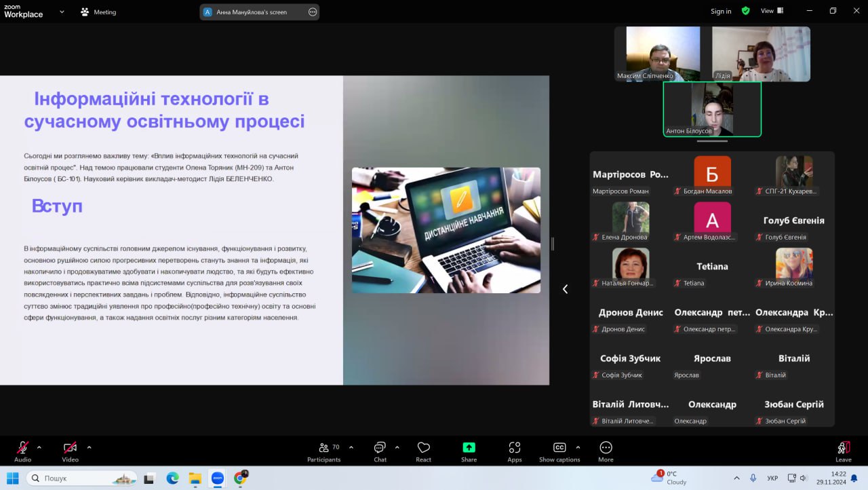Screen dimensions: 868x490
Task: Open the React heart menu
Action: (x=424, y=451)
